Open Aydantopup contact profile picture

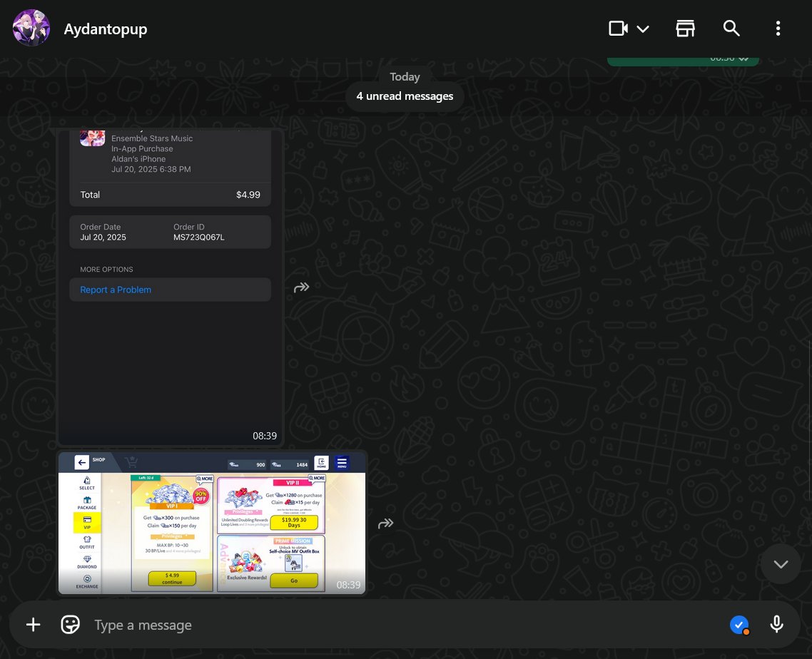[31, 29]
